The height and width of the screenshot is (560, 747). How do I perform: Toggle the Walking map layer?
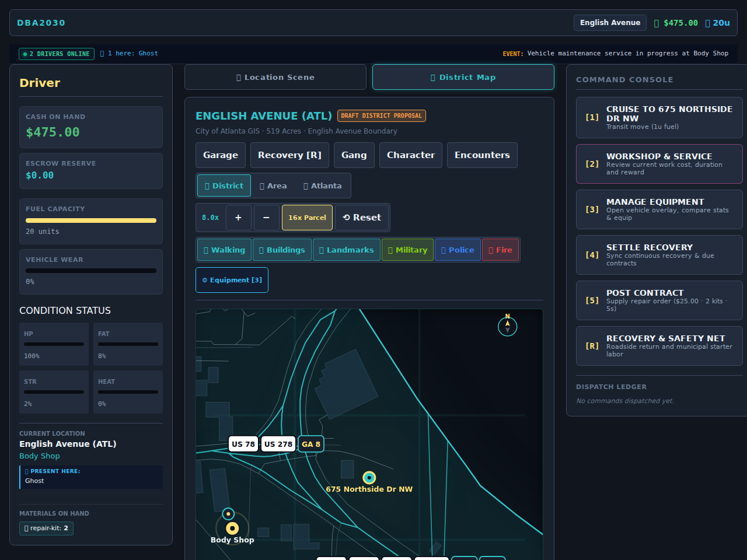coord(224,250)
